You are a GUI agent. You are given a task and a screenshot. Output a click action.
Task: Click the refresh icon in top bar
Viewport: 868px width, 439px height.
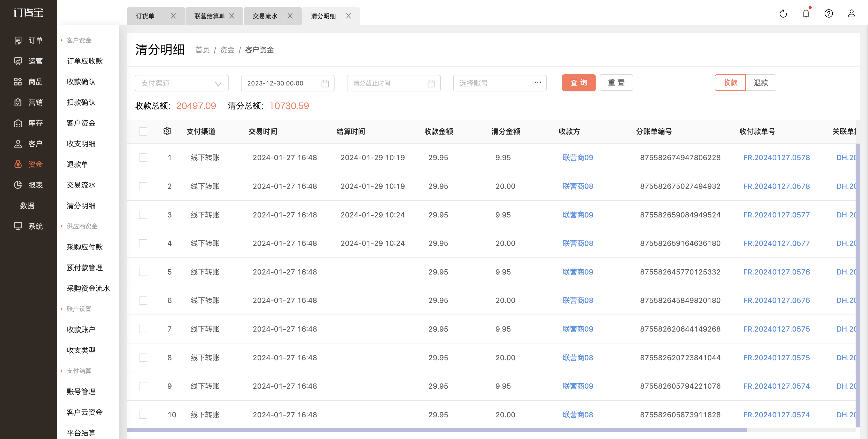click(x=783, y=13)
